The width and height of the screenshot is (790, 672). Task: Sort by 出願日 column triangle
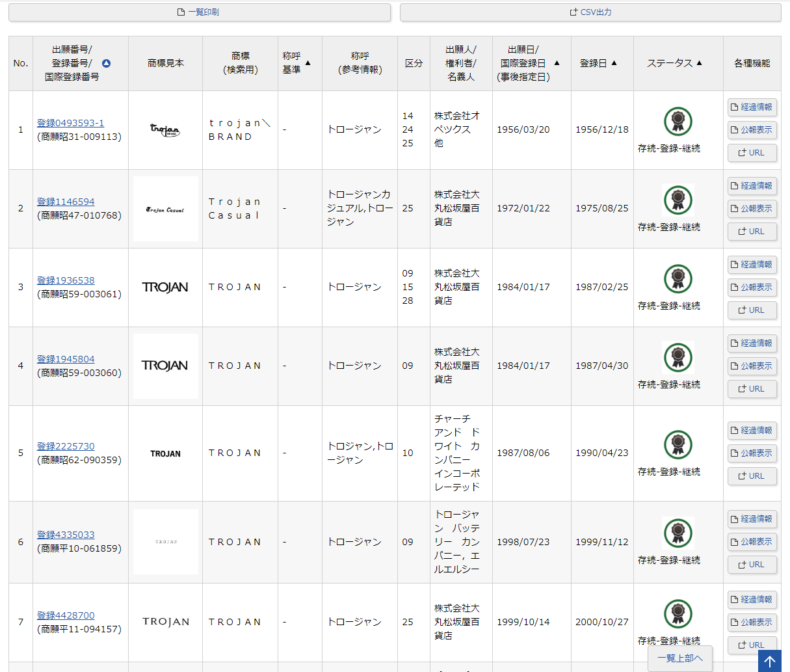(557, 63)
